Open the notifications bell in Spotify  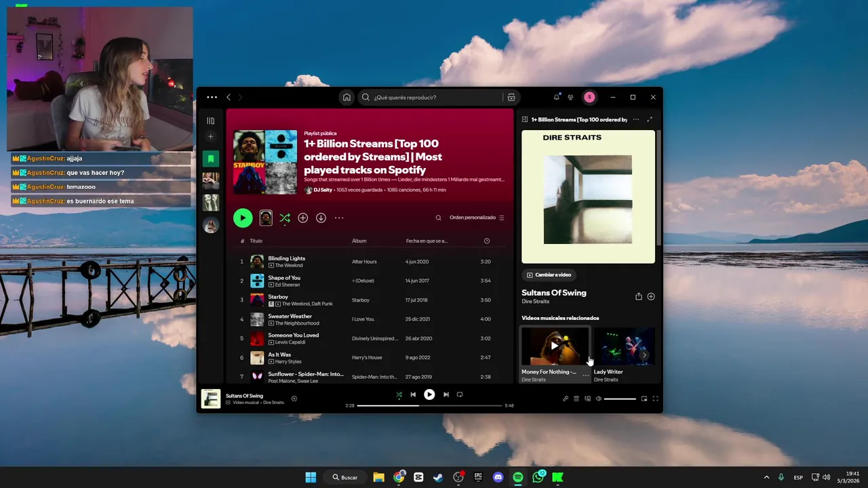(x=557, y=97)
